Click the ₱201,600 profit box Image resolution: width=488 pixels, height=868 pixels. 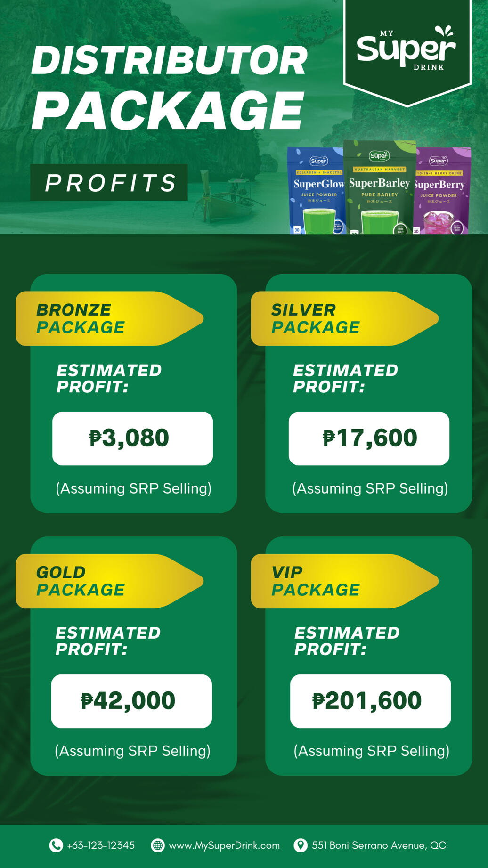tap(370, 701)
